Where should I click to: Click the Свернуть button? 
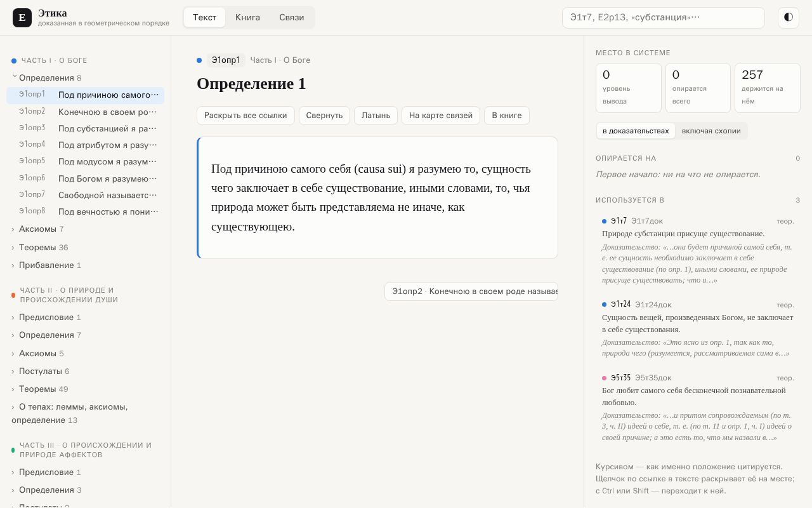[x=324, y=116]
